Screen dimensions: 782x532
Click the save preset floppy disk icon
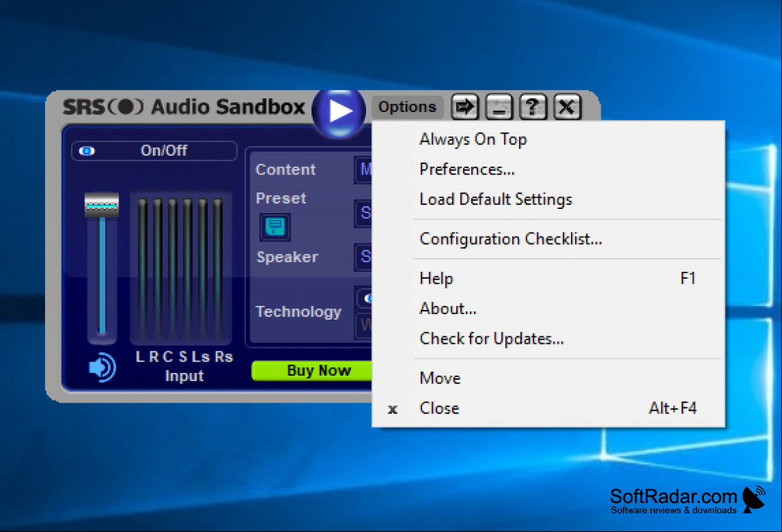pyautogui.click(x=275, y=227)
